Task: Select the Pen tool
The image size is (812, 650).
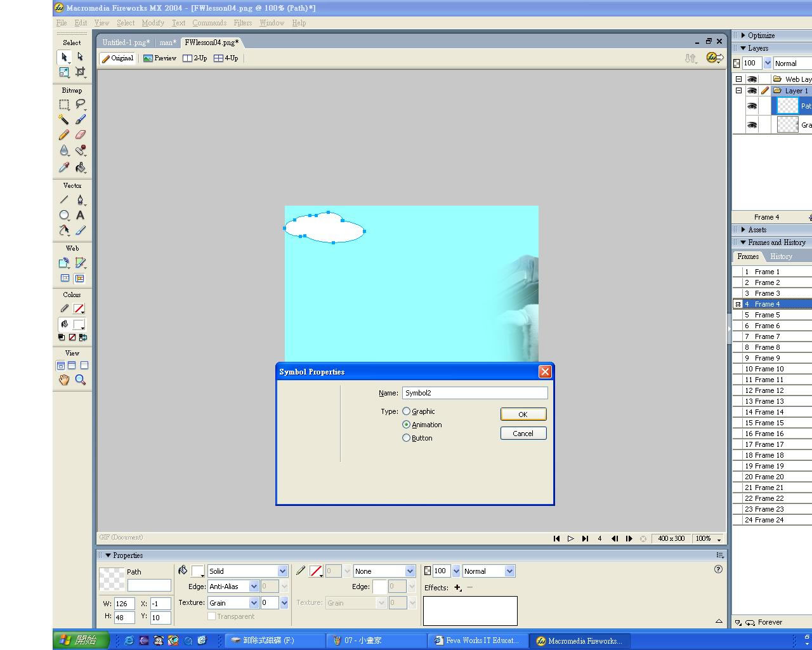Action: 80,200
